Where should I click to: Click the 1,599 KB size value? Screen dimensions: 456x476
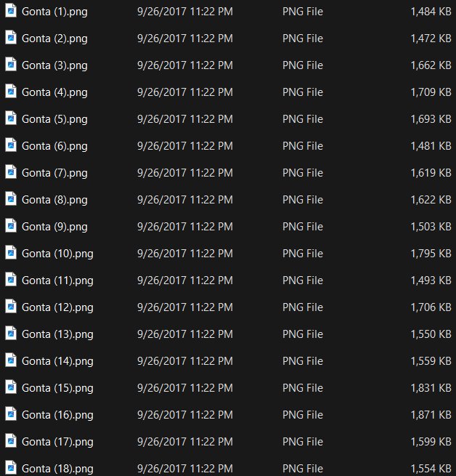point(431,442)
